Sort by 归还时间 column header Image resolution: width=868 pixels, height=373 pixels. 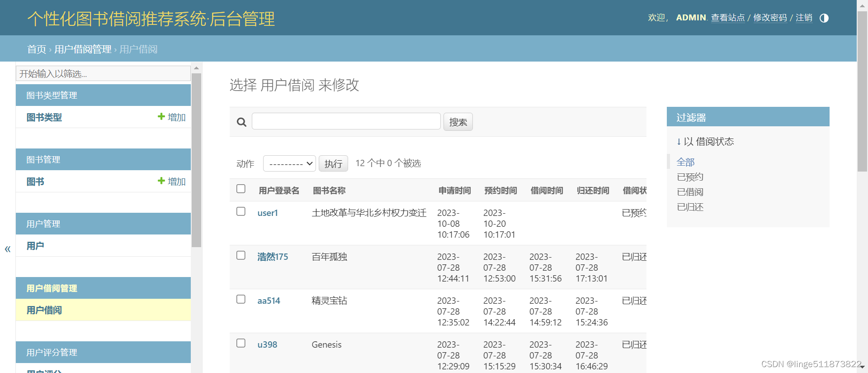(x=593, y=191)
